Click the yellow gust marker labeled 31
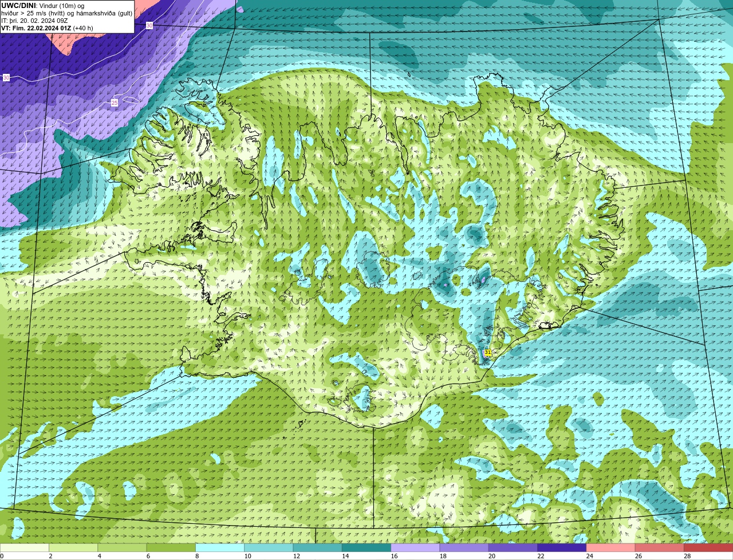733x560 pixels. coord(488,353)
